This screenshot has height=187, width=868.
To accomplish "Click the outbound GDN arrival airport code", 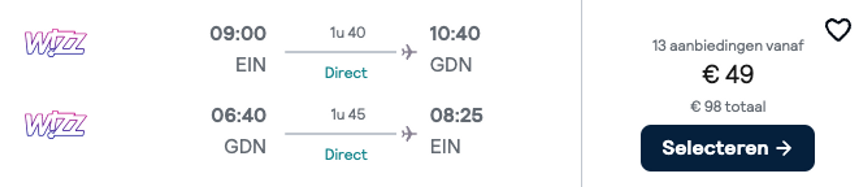I will tap(451, 65).
